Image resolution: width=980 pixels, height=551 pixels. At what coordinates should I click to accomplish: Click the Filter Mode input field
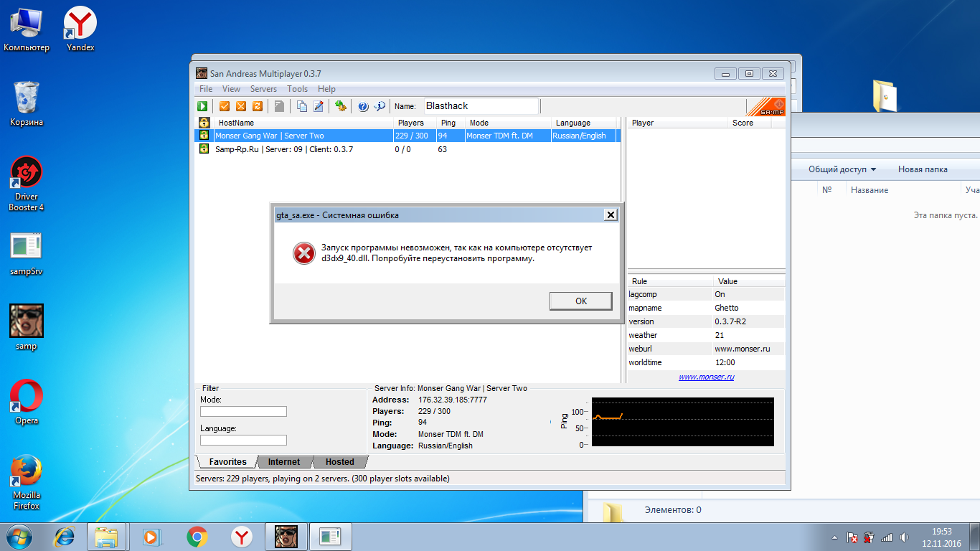(x=243, y=412)
